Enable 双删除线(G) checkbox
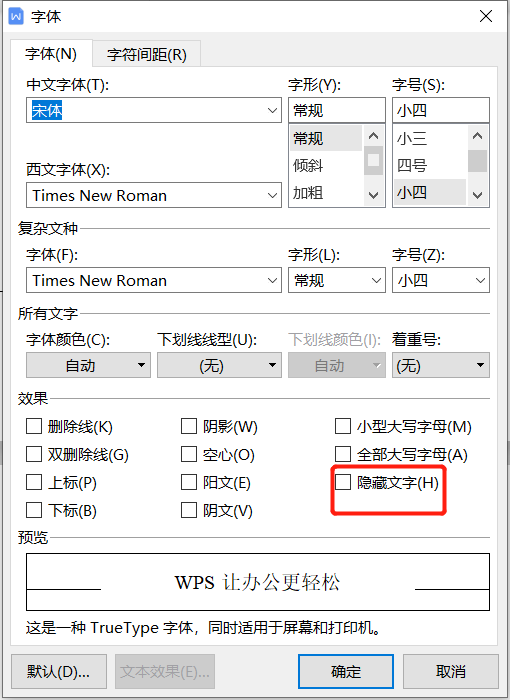This screenshot has width=510, height=700. 34,454
